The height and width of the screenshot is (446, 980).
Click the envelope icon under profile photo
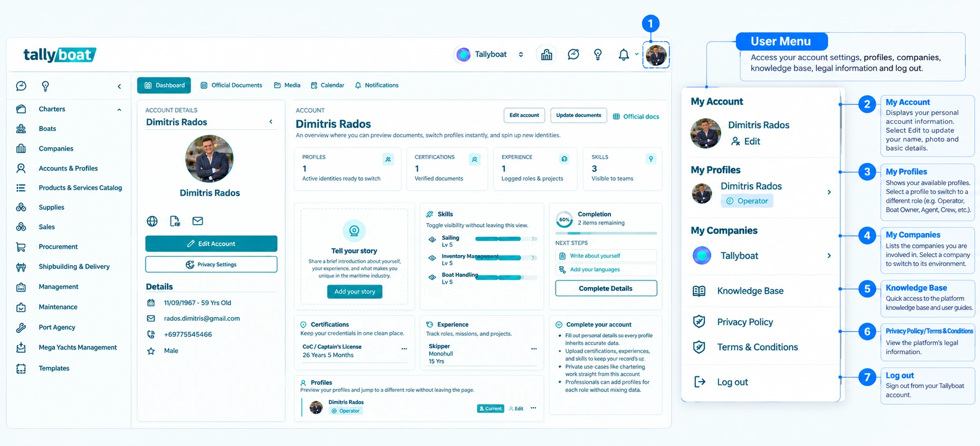pos(198,221)
